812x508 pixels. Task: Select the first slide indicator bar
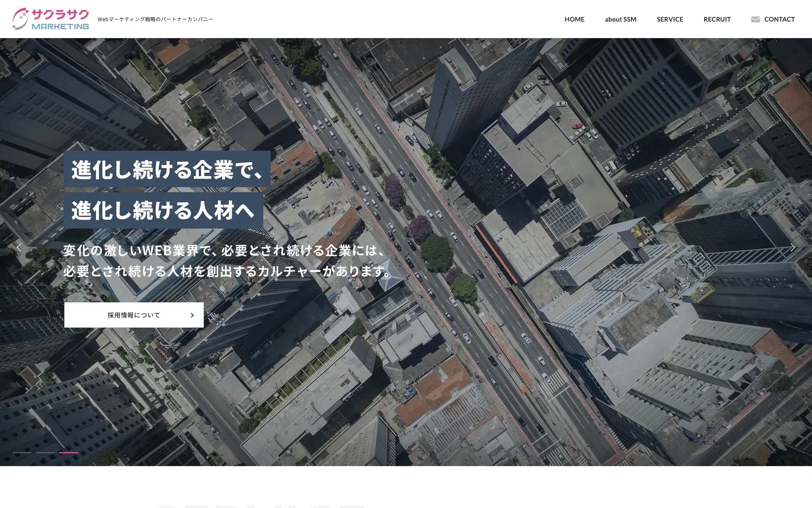click(x=22, y=453)
